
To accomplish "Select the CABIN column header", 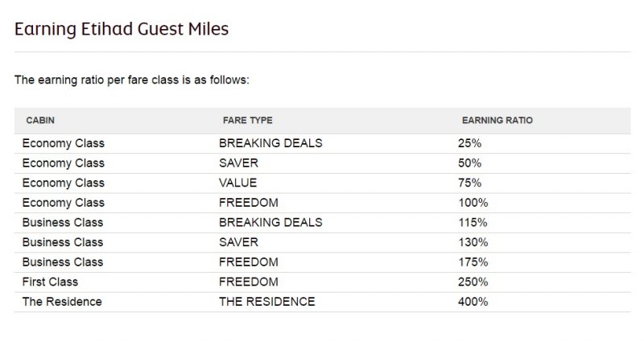I will coord(40,120).
